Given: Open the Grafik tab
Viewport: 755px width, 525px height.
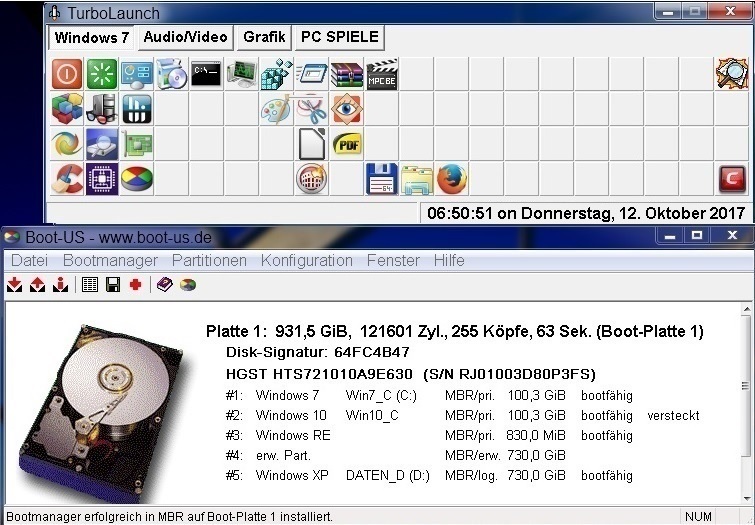Looking at the screenshot, I should coord(264,38).
